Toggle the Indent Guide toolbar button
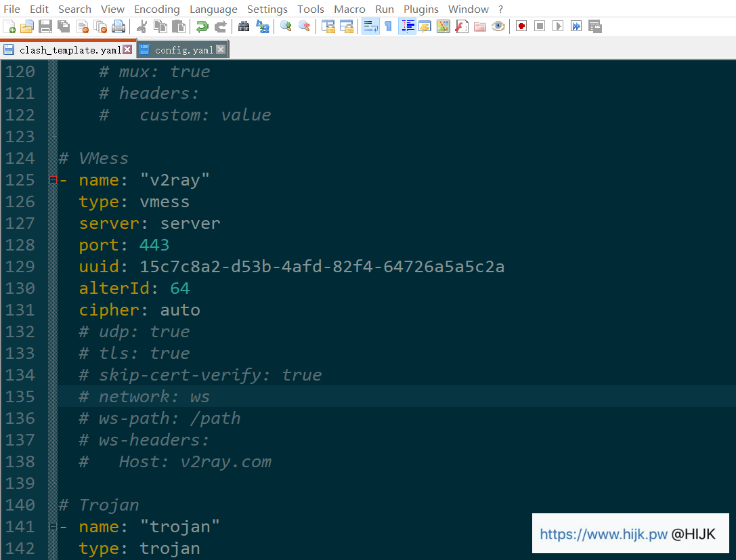736x560 pixels. tap(407, 26)
